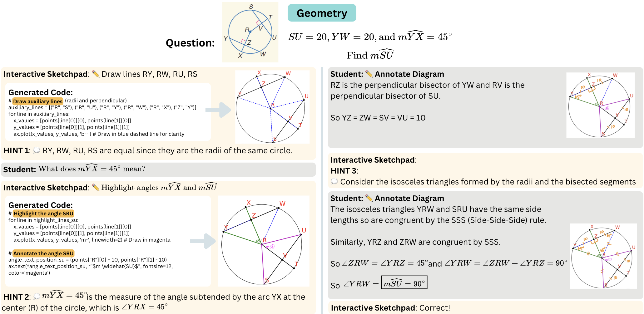
Task: Open the question circle diagram thumbnail
Action: click(x=250, y=32)
